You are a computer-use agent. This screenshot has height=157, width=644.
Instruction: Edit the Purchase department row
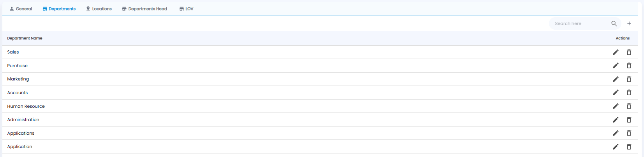pos(616,66)
